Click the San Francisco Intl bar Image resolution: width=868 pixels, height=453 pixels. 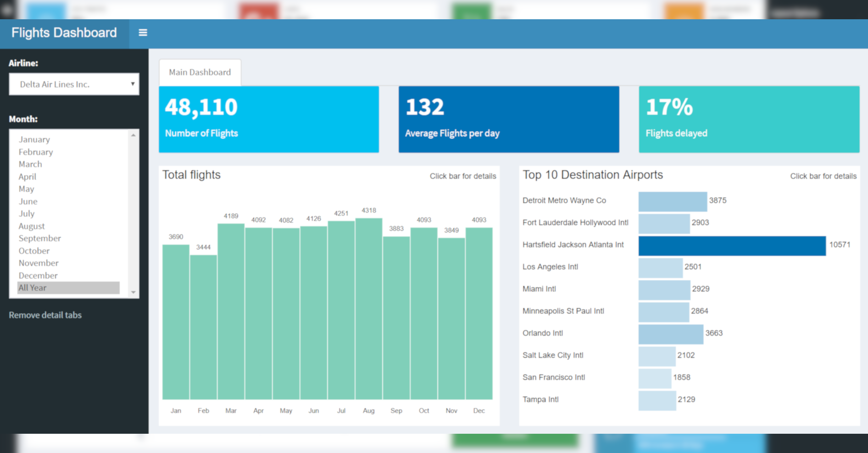[x=655, y=378]
